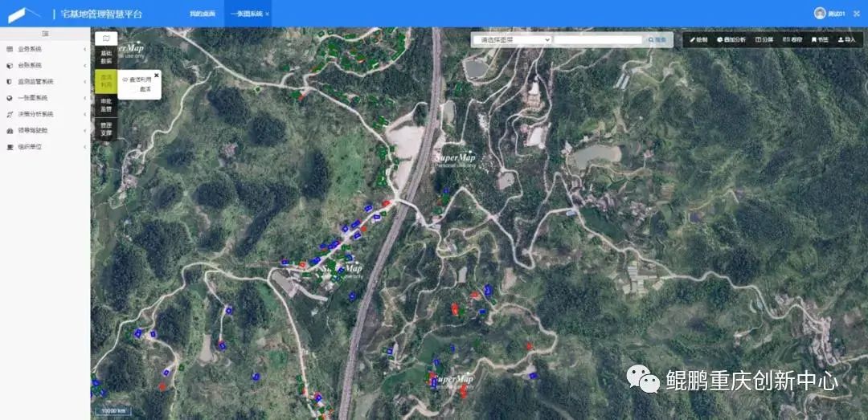
Task: Click the map layer icon button
Action: 105,38
